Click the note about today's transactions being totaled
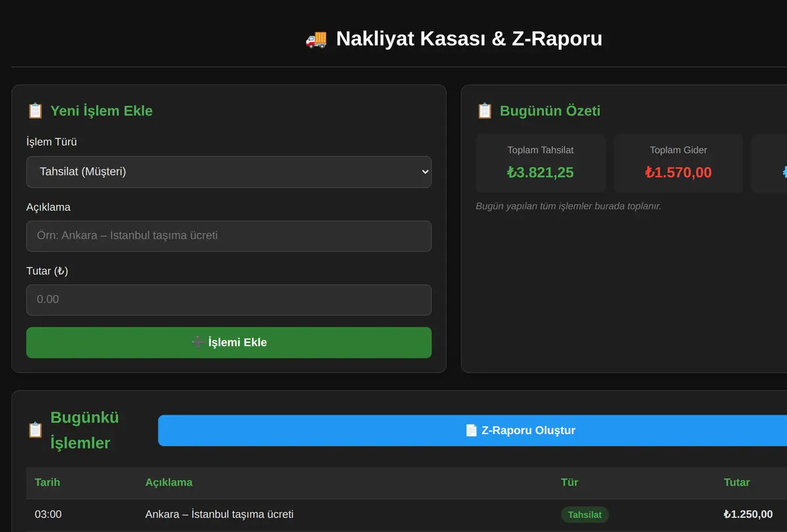787x532 pixels. pos(569,206)
